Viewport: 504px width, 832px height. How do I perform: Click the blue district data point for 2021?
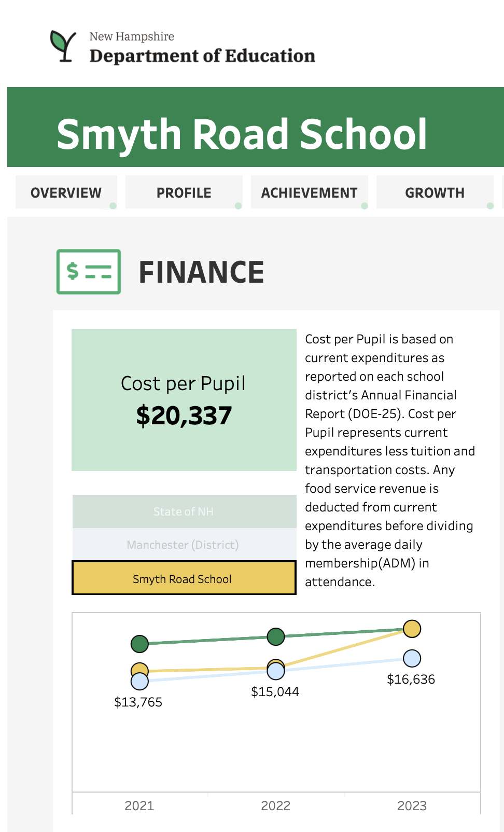click(139, 682)
